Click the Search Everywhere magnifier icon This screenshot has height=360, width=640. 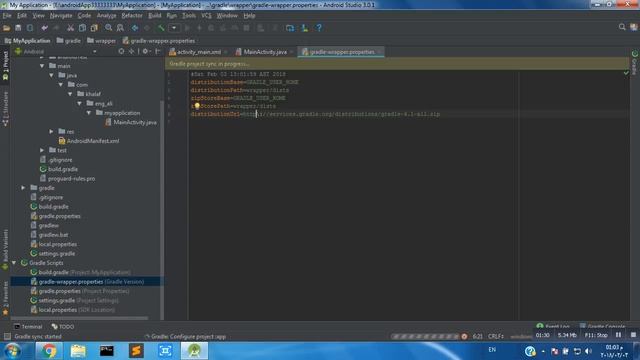tap(622, 27)
